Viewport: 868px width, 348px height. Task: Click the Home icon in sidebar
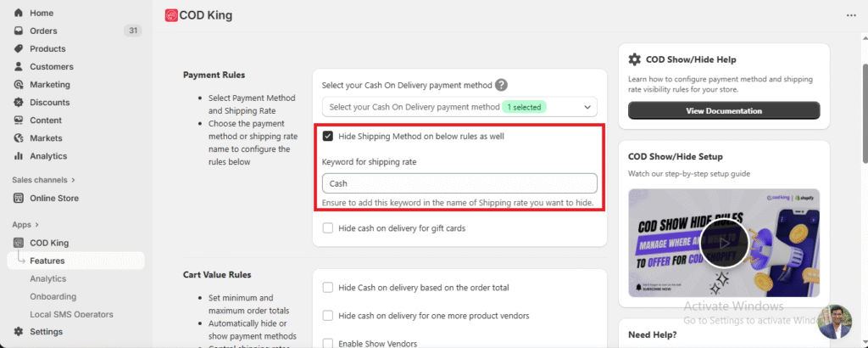pos(19,13)
